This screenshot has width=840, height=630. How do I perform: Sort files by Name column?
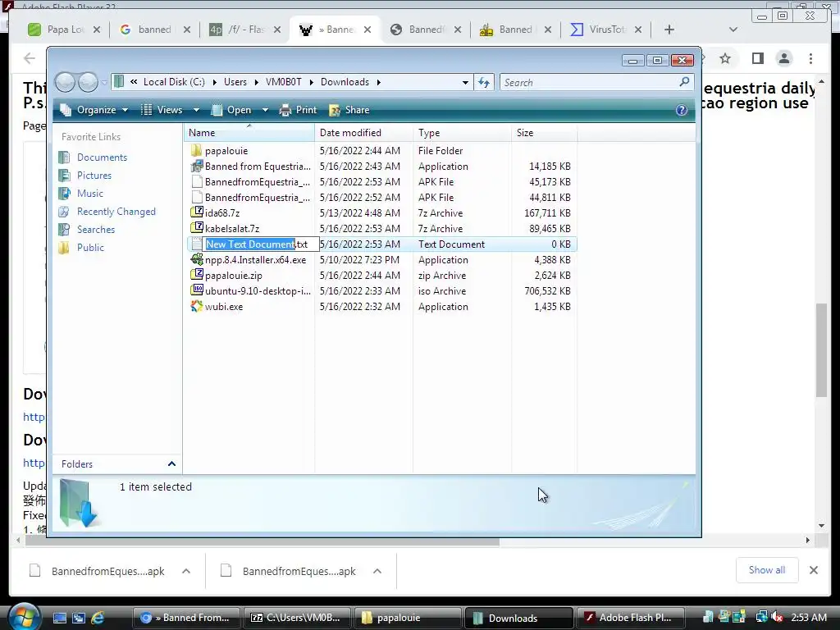(249, 133)
